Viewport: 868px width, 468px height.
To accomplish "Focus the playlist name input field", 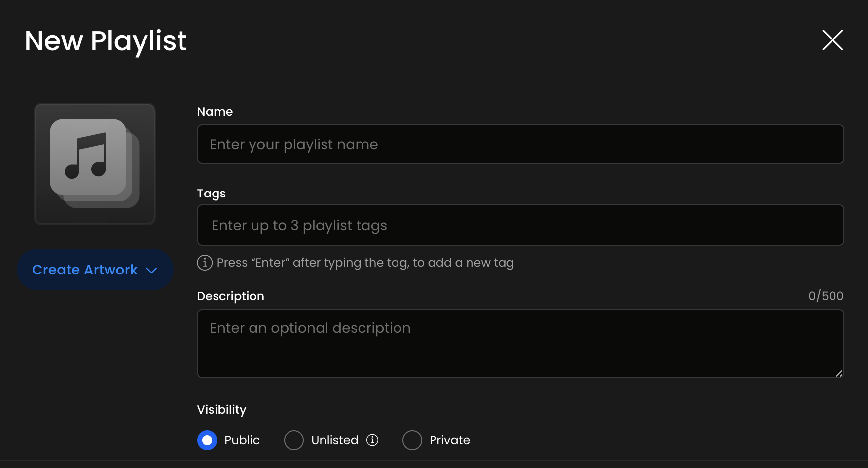I will click(x=520, y=144).
